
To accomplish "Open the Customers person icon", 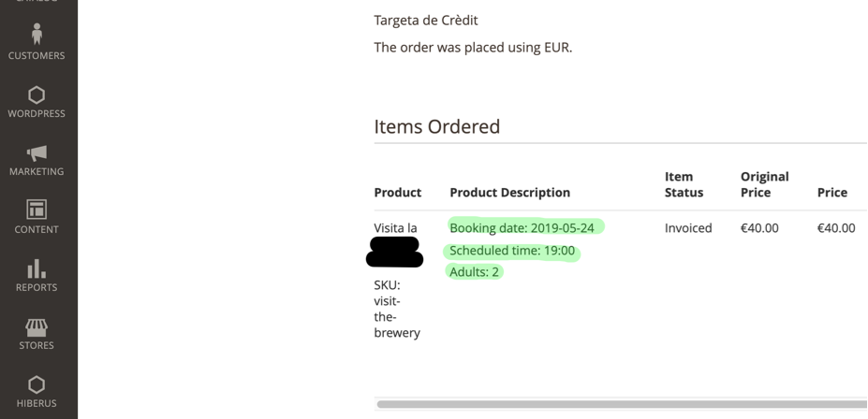I will (x=37, y=34).
